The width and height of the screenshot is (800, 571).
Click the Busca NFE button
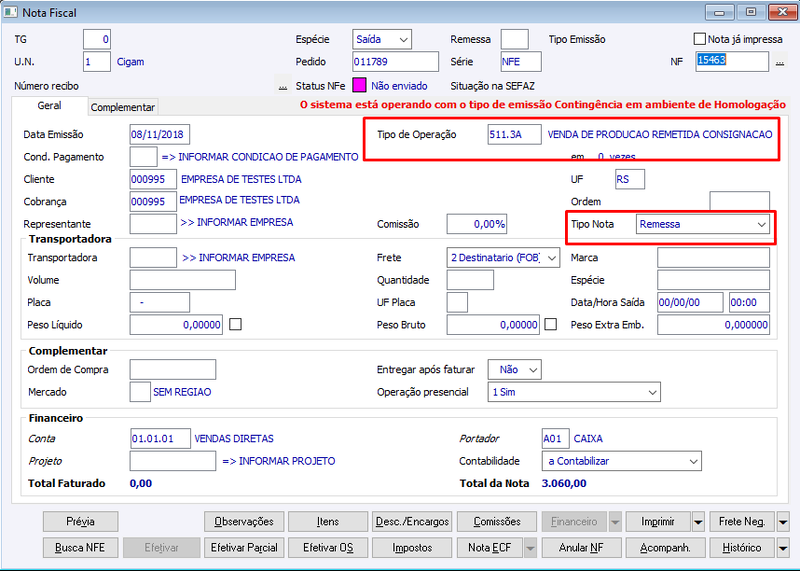pyautogui.click(x=81, y=548)
